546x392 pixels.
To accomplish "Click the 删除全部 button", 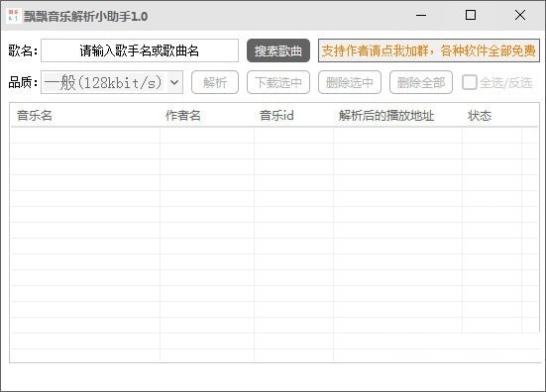I will 421,82.
